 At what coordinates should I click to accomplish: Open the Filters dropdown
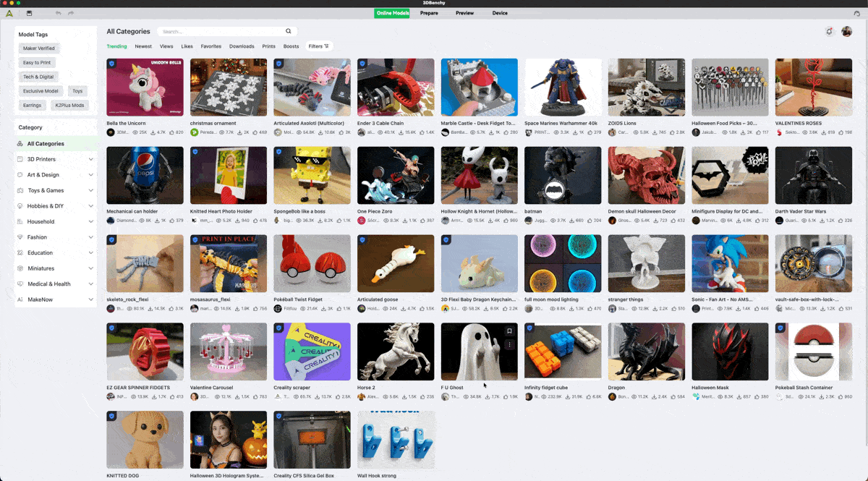318,46
